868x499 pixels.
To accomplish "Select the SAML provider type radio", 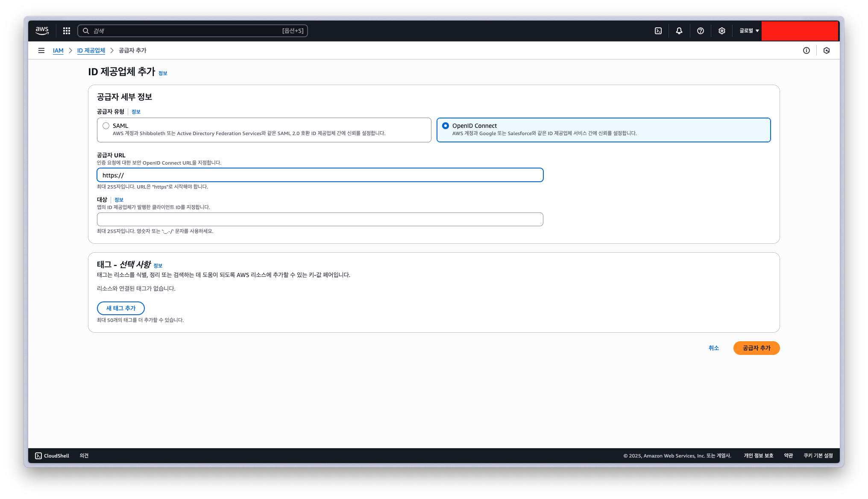I will (x=106, y=126).
